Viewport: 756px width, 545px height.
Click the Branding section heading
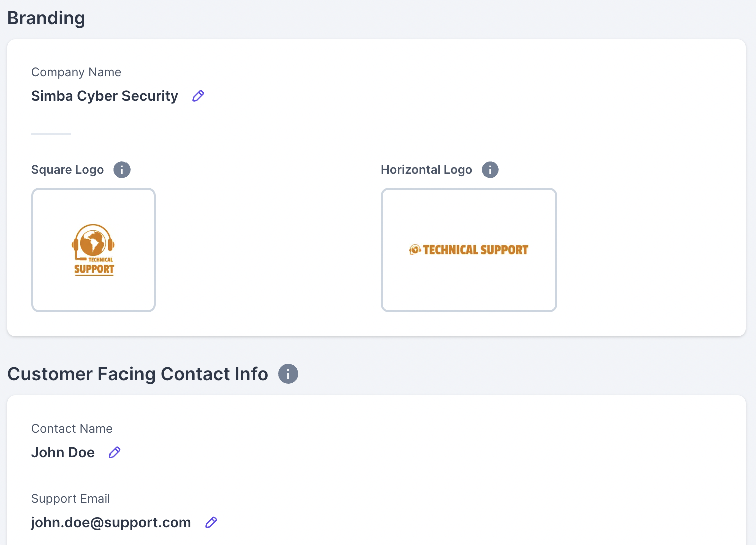pos(46,18)
